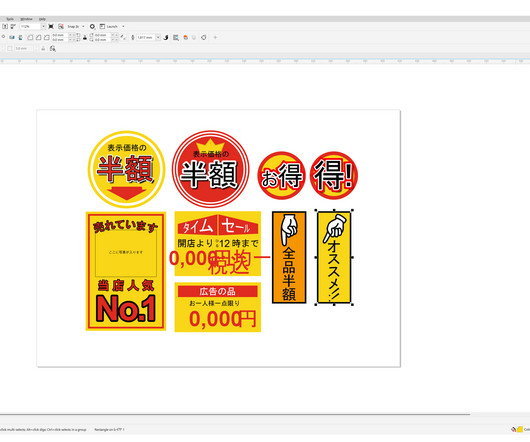
Task: Click the yellow fill color swatch in the status bar
Action: click(x=520, y=429)
